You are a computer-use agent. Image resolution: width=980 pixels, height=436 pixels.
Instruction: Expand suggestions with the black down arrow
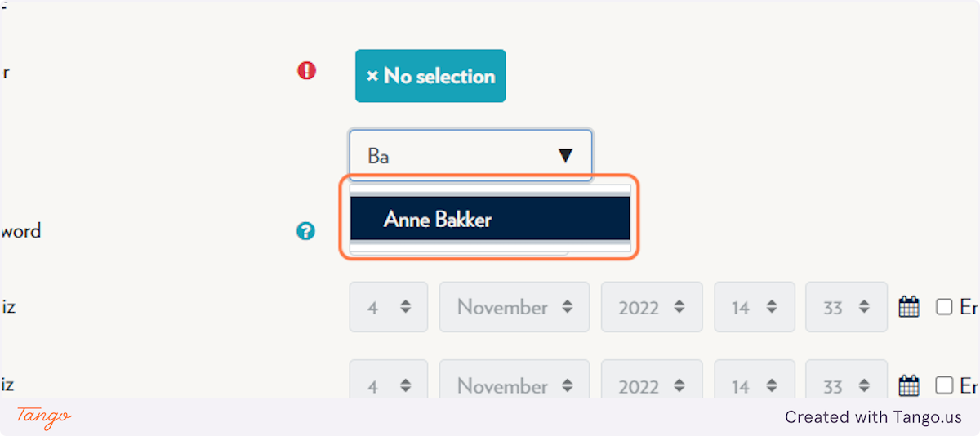click(565, 156)
